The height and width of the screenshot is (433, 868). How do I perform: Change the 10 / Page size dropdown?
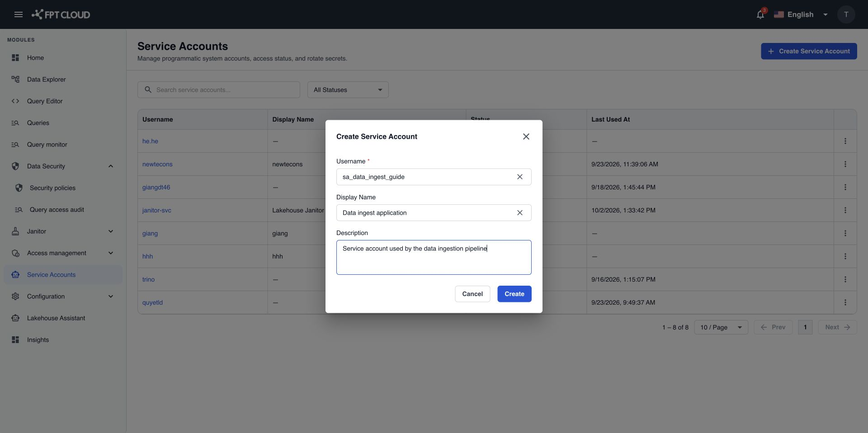coord(721,327)
